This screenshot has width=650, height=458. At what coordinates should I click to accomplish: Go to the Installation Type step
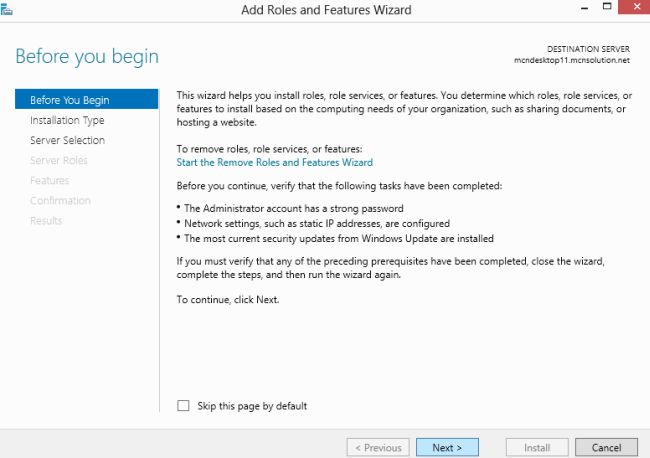click(x=67, y=120)
